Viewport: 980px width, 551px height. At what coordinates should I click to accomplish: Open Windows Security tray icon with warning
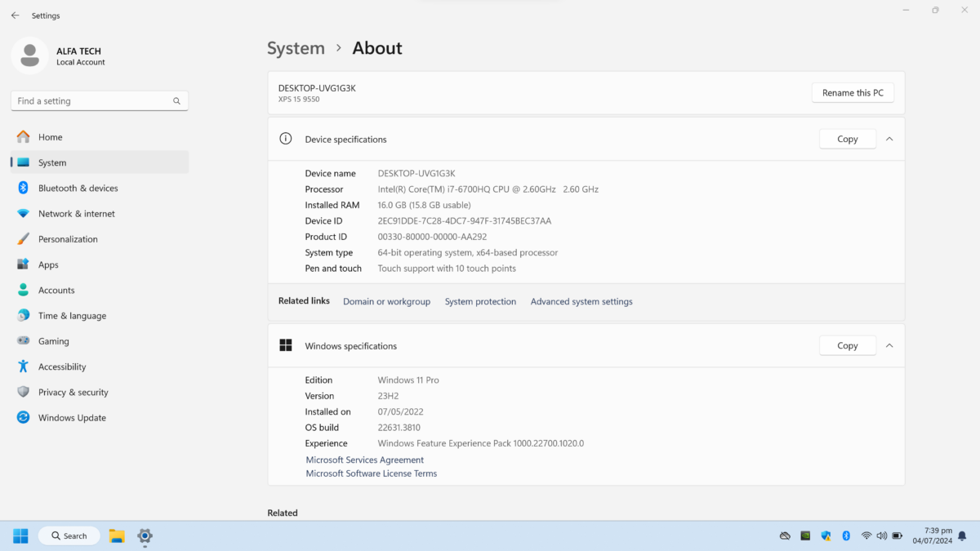[x=826, y=536]
